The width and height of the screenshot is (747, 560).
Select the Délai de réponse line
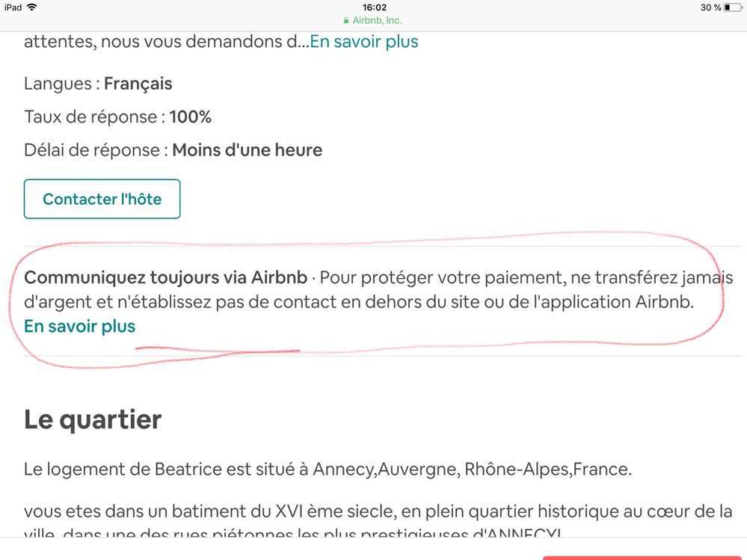point(173,150)
